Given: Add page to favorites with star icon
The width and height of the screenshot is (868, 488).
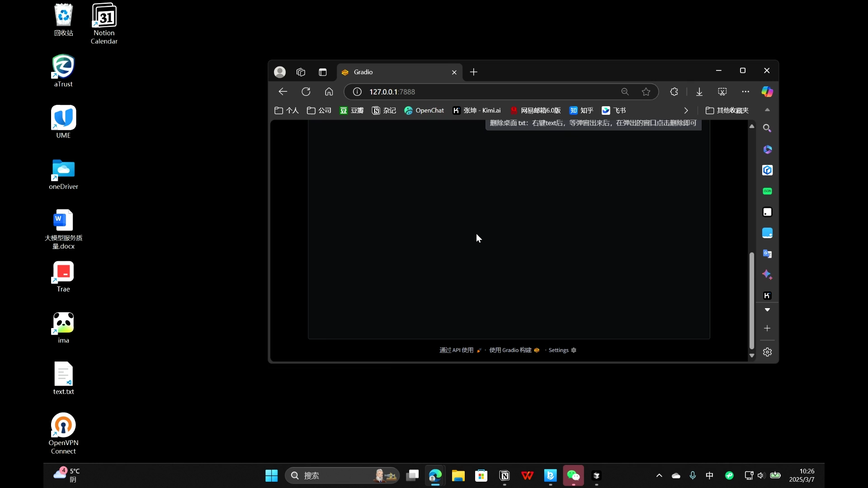Looking at the screenshot, I should tap(646, 92).
